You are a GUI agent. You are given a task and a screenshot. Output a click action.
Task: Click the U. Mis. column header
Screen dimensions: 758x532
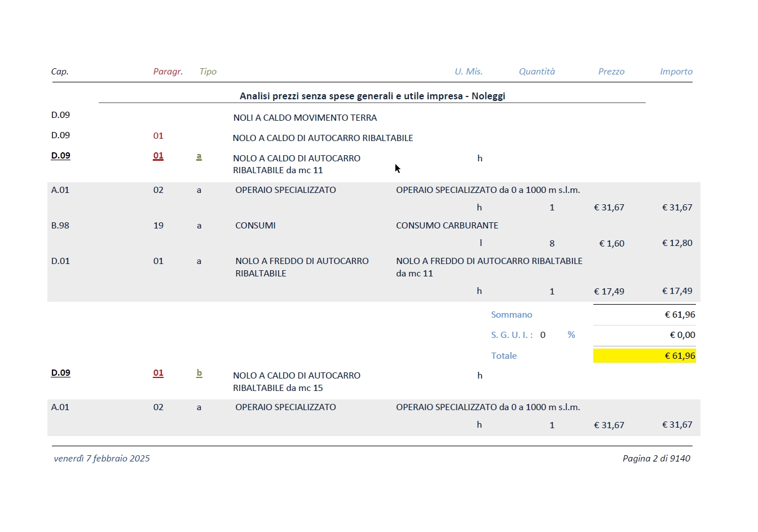point(469,72)
